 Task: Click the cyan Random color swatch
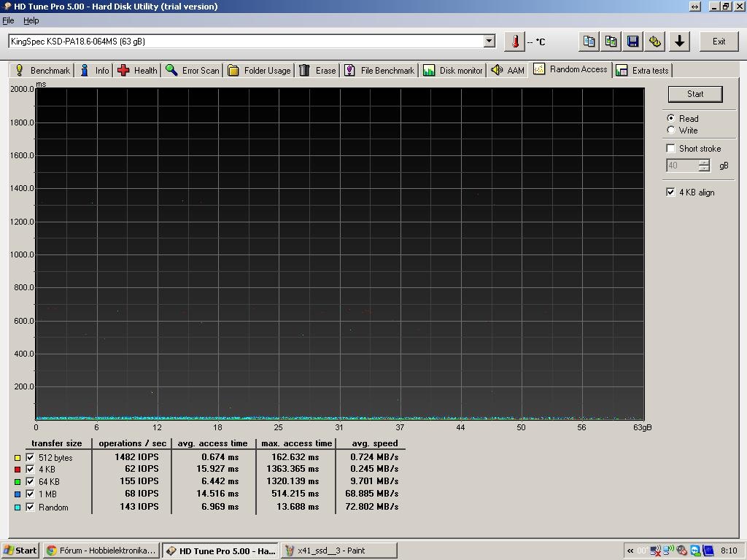coord(18,507)
